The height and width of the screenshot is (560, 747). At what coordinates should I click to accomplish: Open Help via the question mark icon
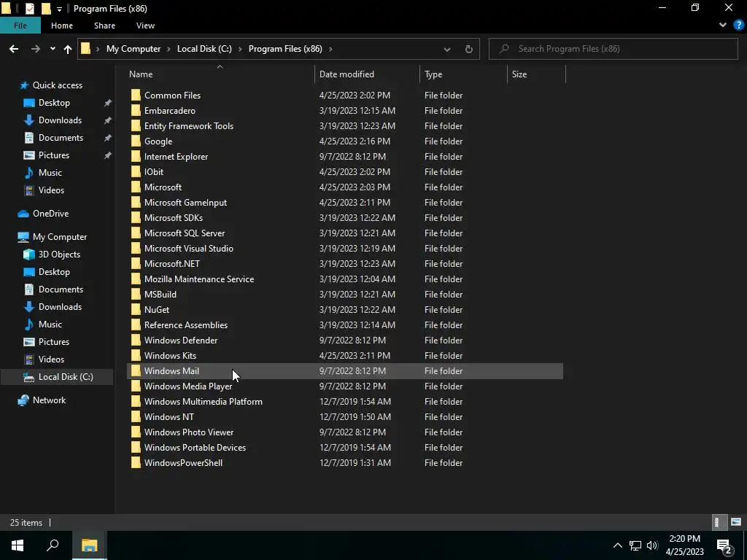point(739,26)
